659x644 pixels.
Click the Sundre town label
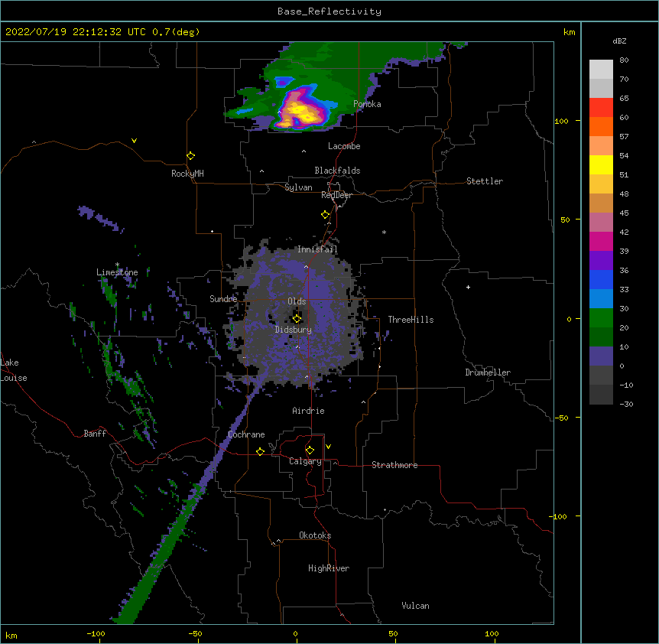[x=223, y=299]
